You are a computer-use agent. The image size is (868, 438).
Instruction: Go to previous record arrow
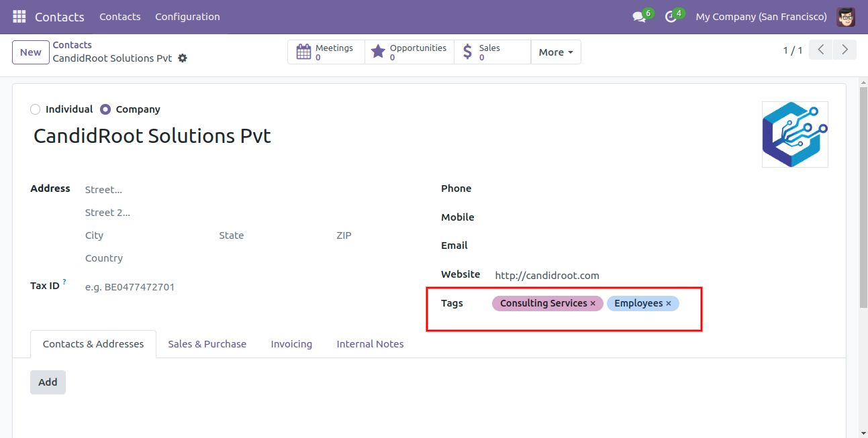[821, 50]
